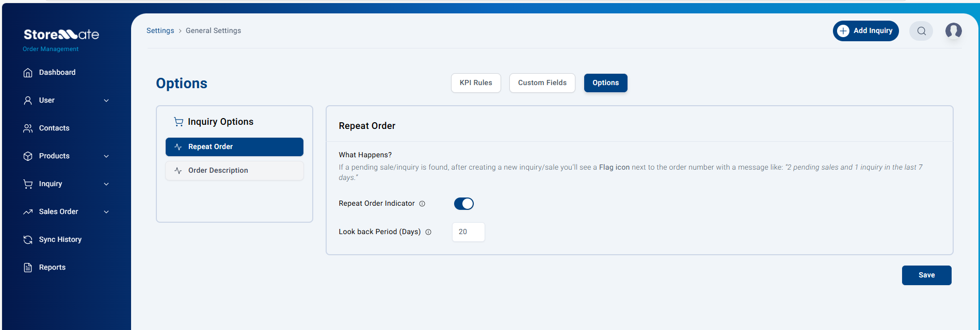Image resolution: width=980 pixels, height=330 pixels.
Task: Go to Settings in the breadcrumb
Action: [160, 31]
